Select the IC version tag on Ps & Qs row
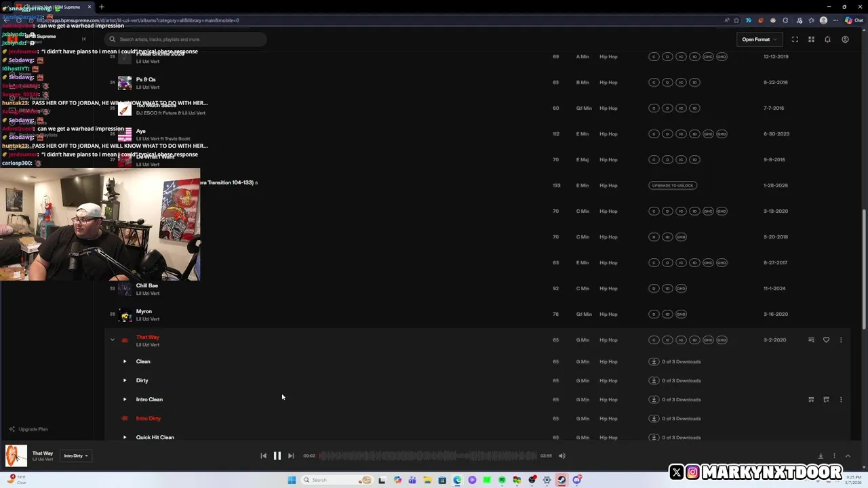868x488 pixels. (681, 82)
